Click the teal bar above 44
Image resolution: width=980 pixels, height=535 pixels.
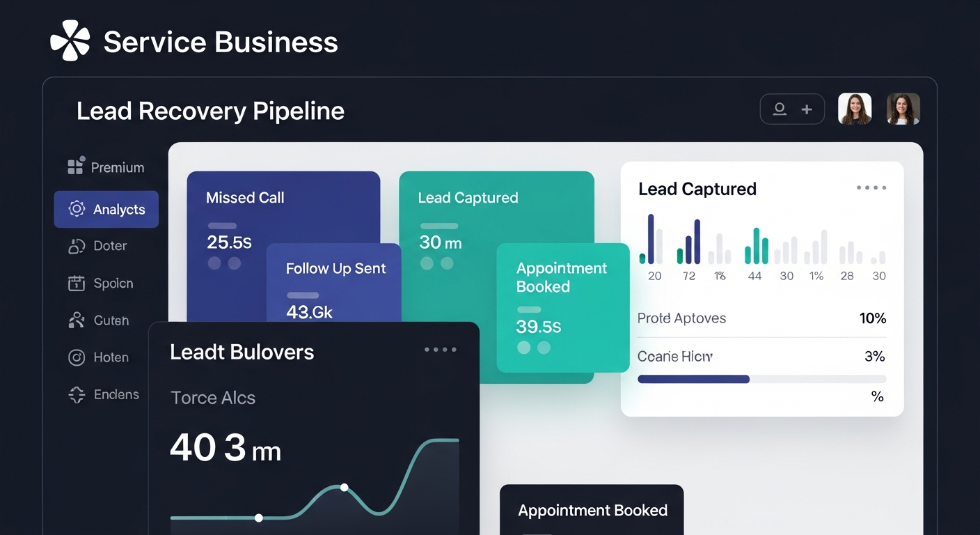tap(756, 245)
